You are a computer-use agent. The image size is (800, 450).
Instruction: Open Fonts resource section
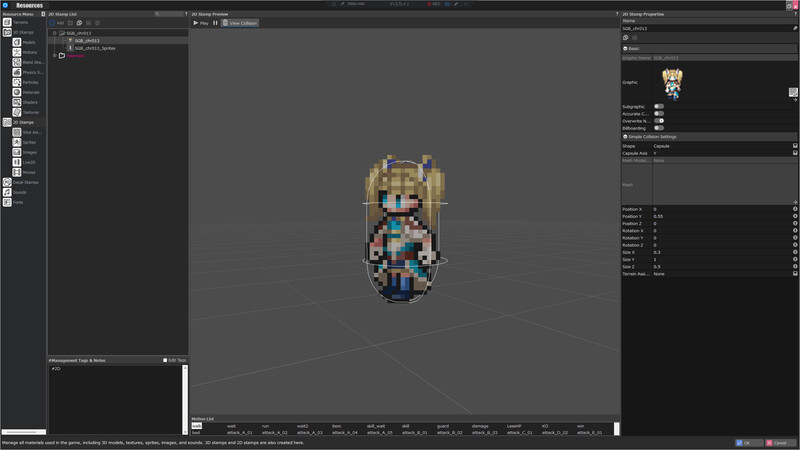[x=13, y=202]
